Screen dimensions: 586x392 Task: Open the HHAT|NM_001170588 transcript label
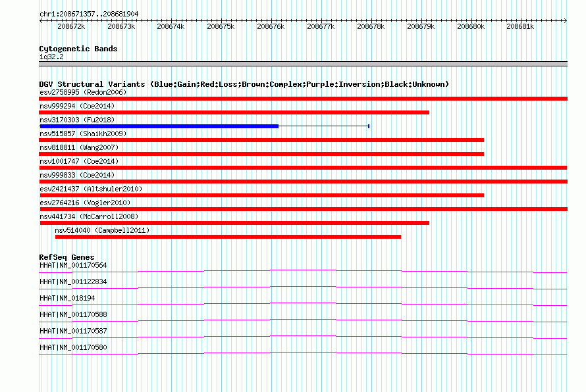point(73,314)
